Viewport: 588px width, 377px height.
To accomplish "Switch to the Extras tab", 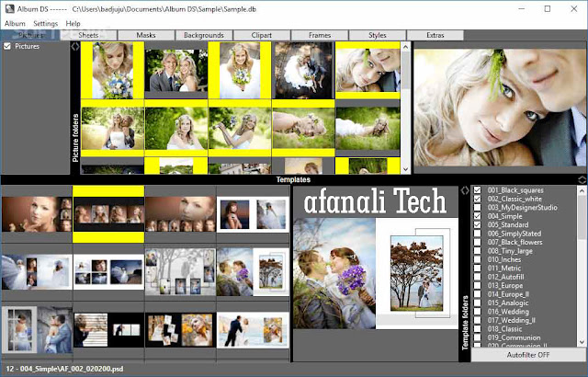I will point(435,35).
